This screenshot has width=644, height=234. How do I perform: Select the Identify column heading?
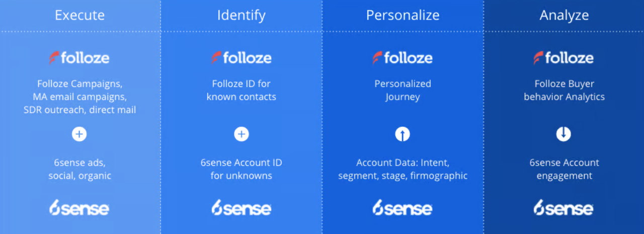(x=242, y=15)
